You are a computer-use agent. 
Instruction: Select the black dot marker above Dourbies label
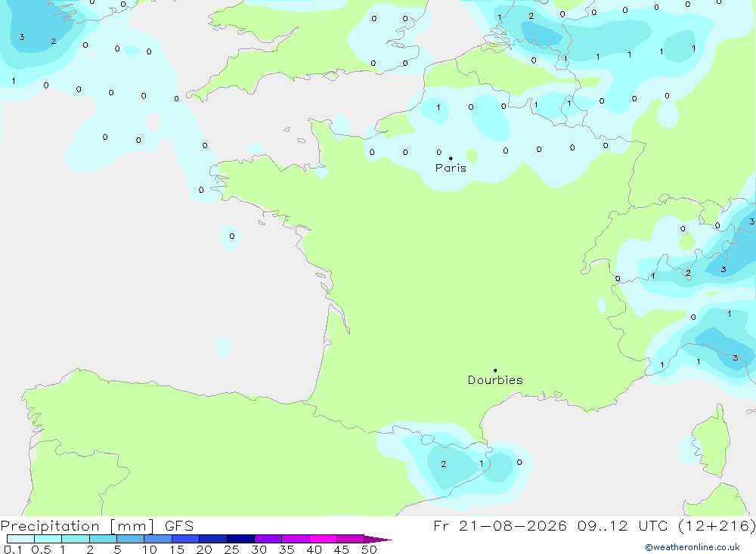click(x=495, y=370)
